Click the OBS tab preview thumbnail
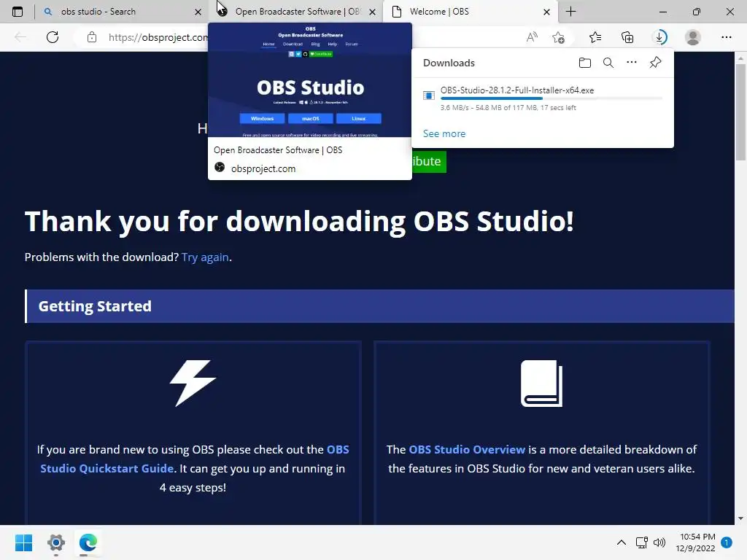 click(310, 80)
